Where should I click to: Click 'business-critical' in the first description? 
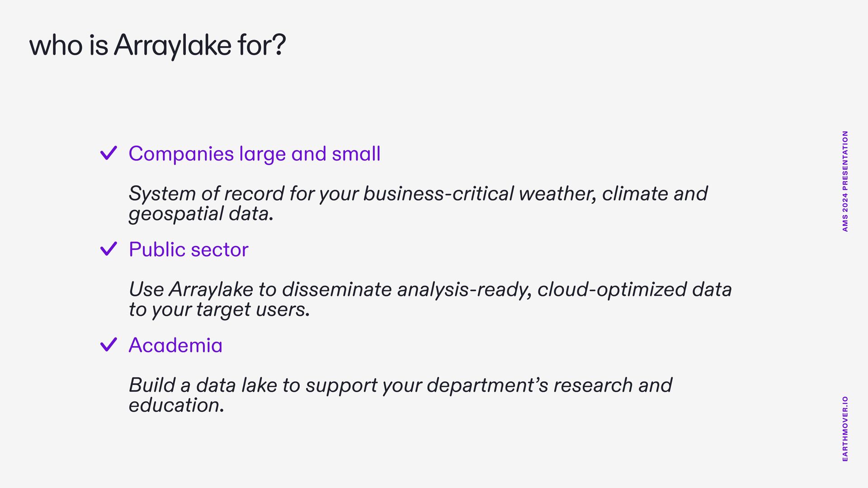pos(439,194)
